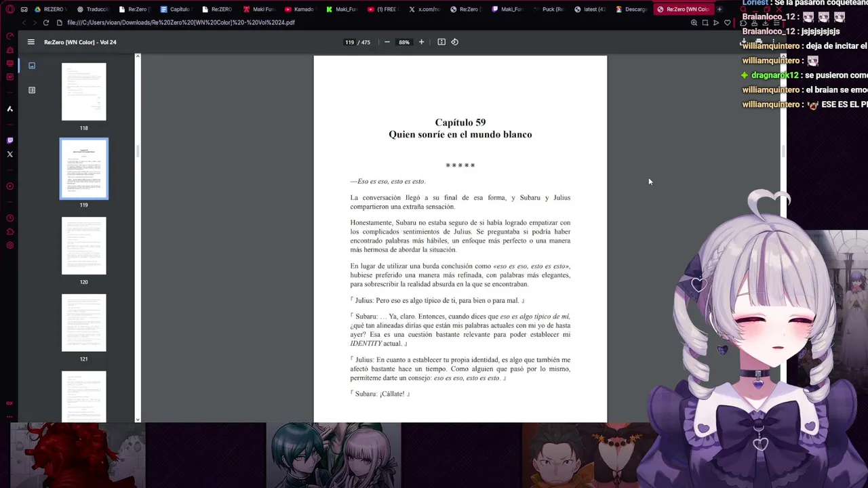
Task: Open History clock icon in sidebar
Action: tap(10, 218)
